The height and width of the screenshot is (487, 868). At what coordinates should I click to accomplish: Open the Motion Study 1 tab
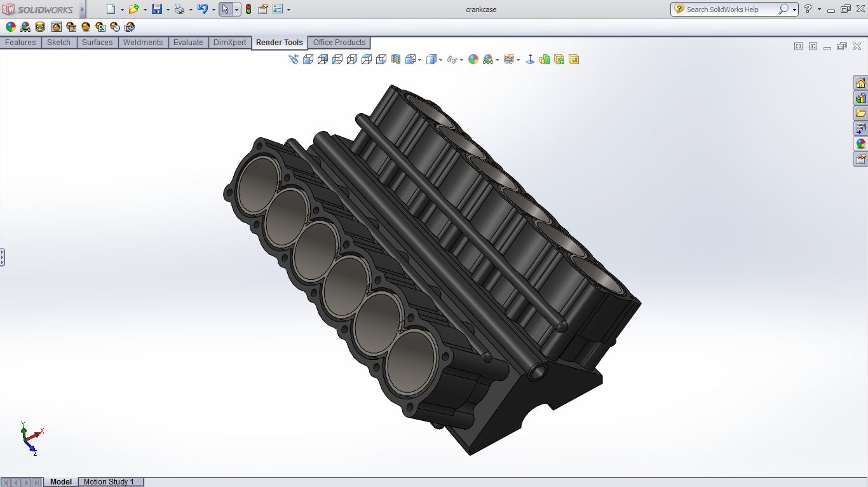tap(109, 482)
